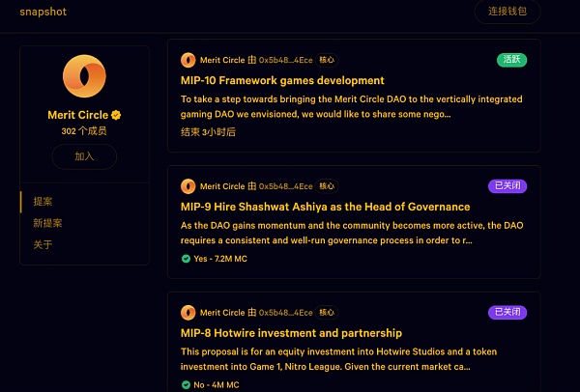Open the 新提案 sidebar item
Screen dimensions: 580x392
[x=47, y=223]
